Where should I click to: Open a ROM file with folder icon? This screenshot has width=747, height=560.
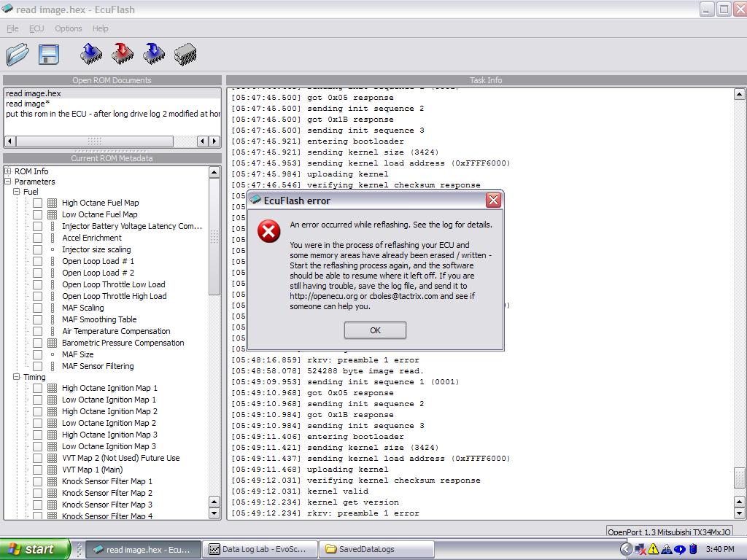[18, 54]
